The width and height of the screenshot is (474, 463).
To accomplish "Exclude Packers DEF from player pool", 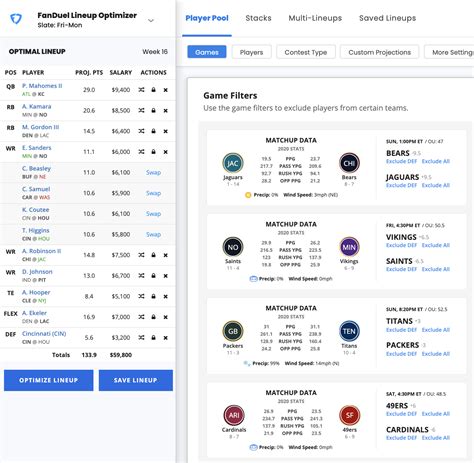I will point(401,354).
